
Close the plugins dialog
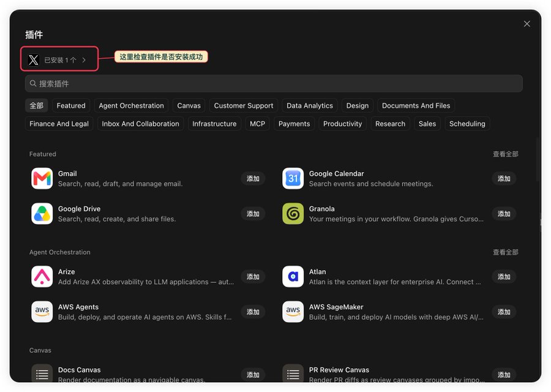tap(527, 24)
